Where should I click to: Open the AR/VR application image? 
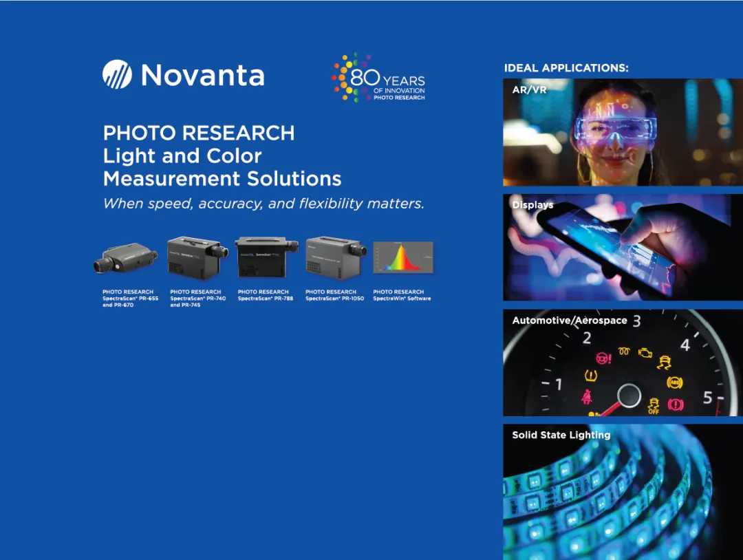click(623, 132)
